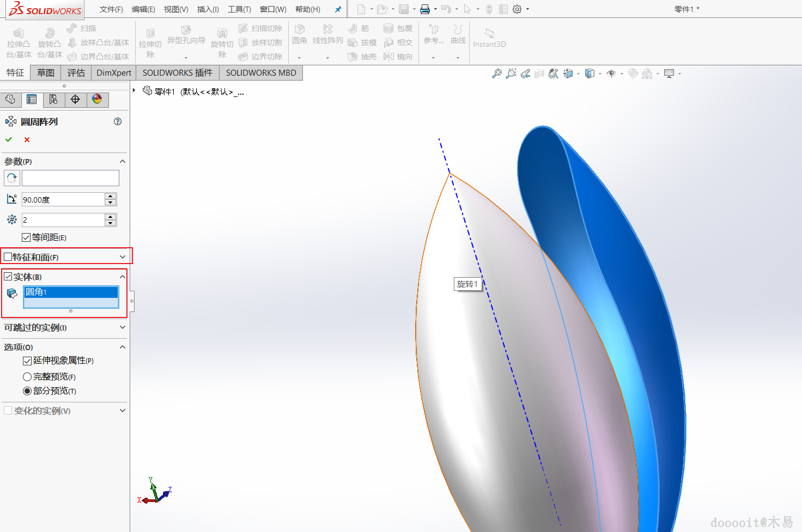Switch to the 草图 tab

pos(46,72)
